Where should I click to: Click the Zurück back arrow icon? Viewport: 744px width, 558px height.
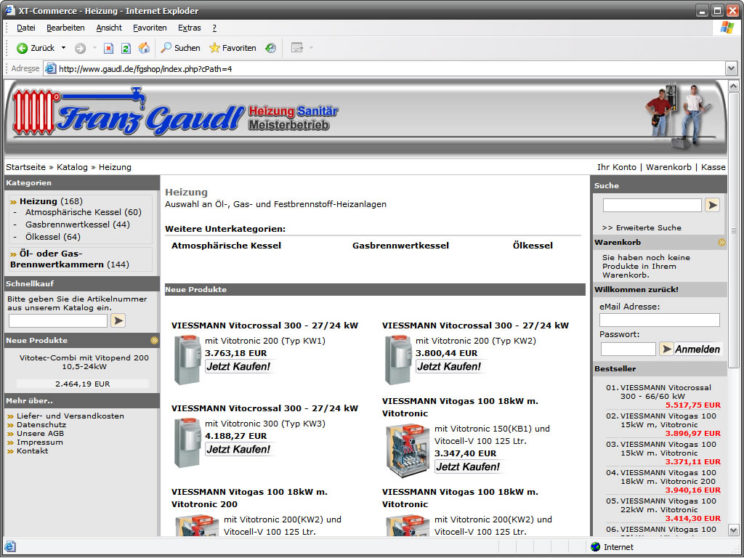pyautogui.click(x=22, y=48)
